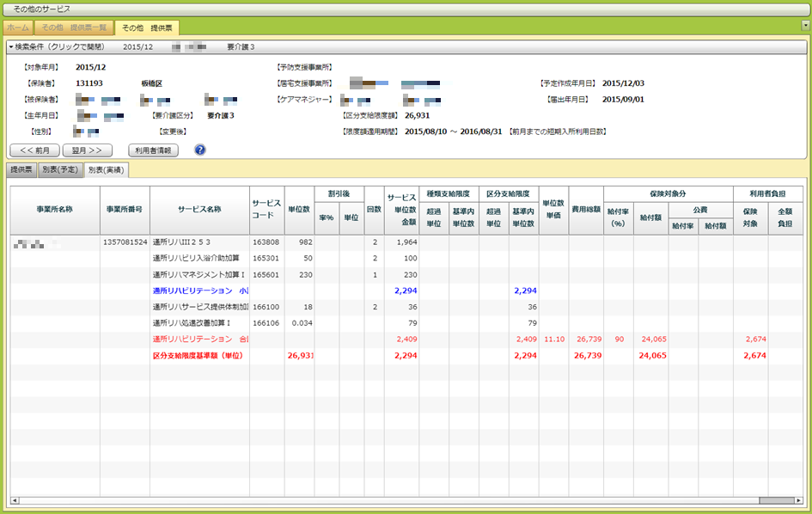The width and height of the screenshot is (812, 514).
Task: Go to previous month with << 前月
Action: pos(34,150)
